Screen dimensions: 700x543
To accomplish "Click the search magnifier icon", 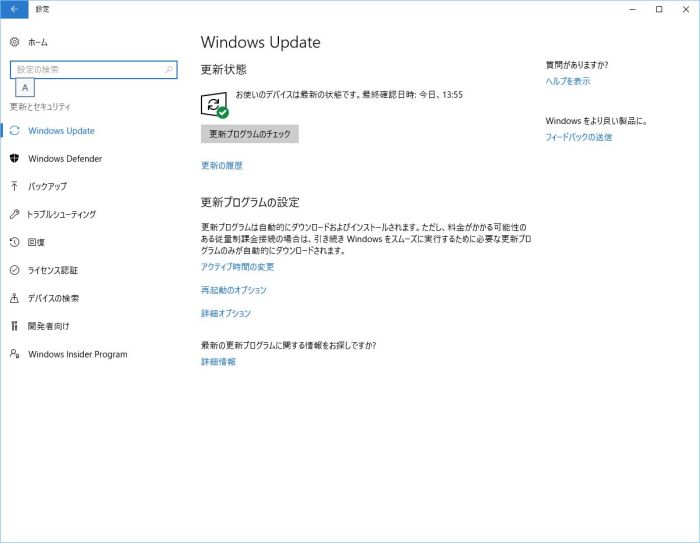I will 169,70.
